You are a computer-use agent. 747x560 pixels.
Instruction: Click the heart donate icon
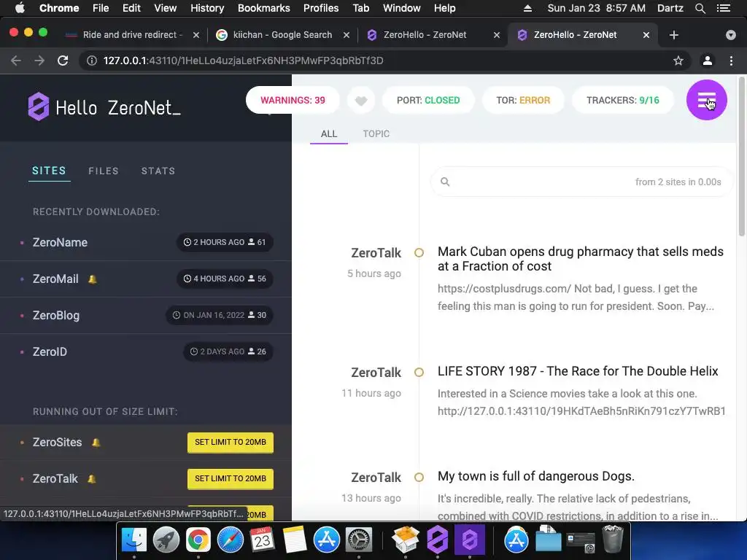tap(361, 101)
